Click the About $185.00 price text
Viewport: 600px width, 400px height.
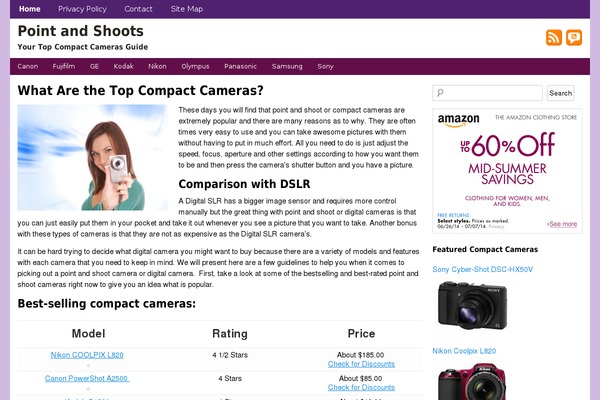[x=360, y=355]
